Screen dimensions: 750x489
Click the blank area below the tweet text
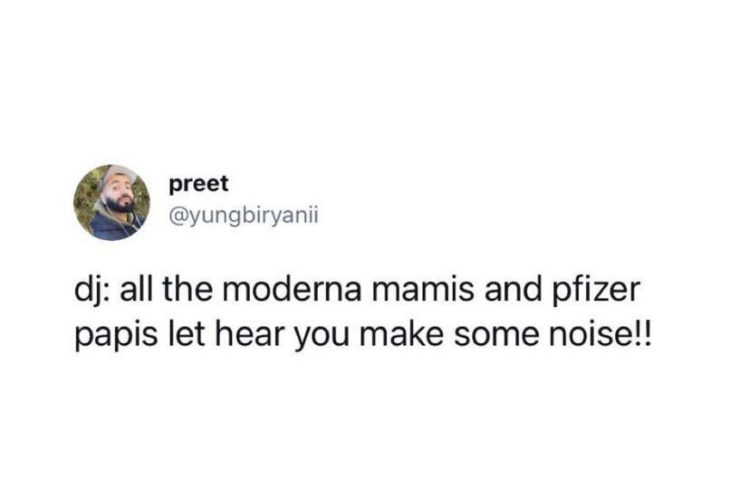[x=375, y=420]
